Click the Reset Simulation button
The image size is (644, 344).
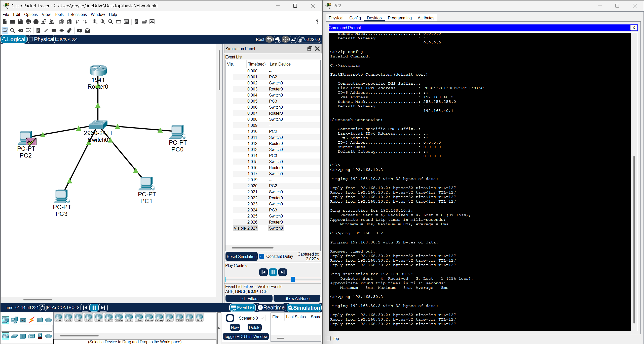click(x=241, y=257)
